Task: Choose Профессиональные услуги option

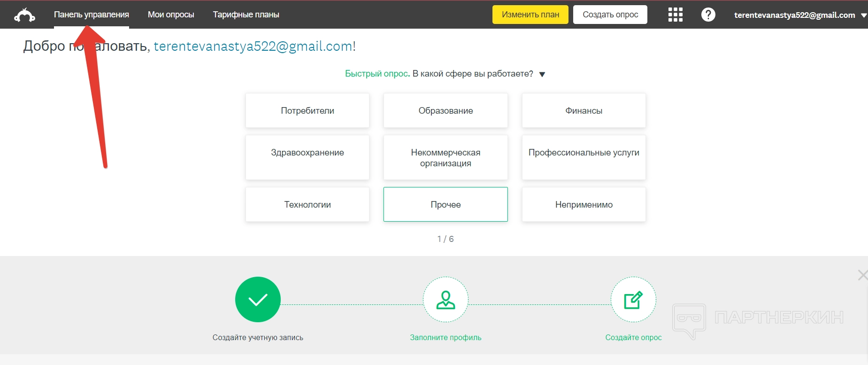Action: [584, 157]
